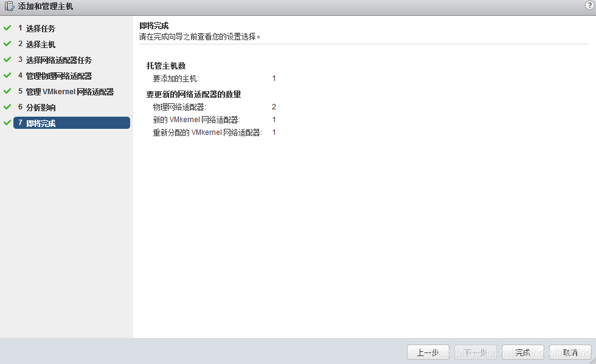Click the value 2 for 物理网络适配器
Viewport: 596px width, 364px height.
274,107
